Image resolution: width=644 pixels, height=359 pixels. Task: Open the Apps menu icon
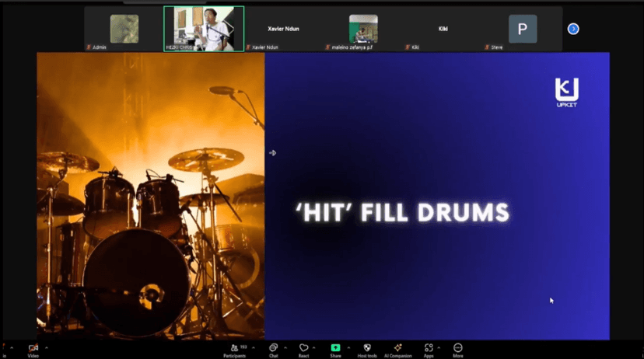428,348
